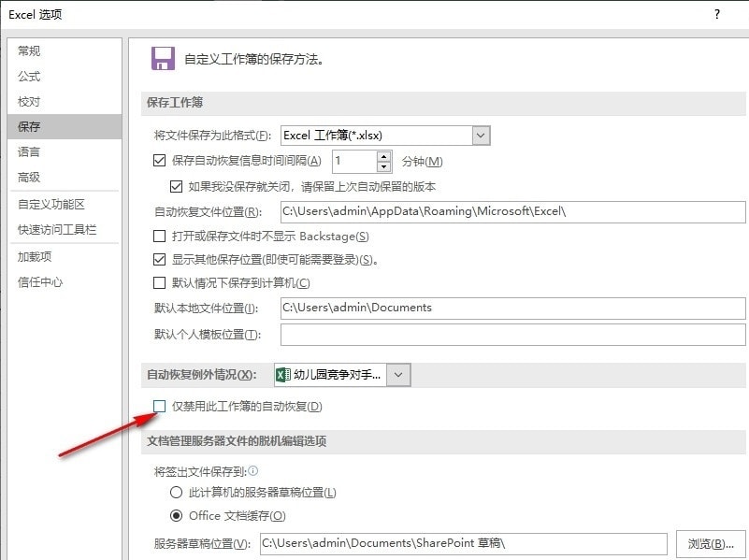Image resolution: width=749 pixels, height=560 pixels.
Task: Toggle 如果我没保存就关闭 checkbox
Action: (176, 186)
